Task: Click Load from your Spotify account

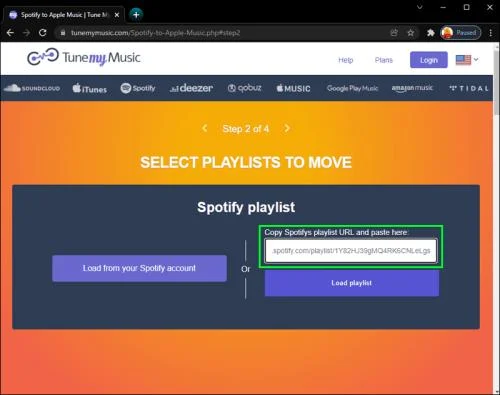Action: [x=139, y=268]
